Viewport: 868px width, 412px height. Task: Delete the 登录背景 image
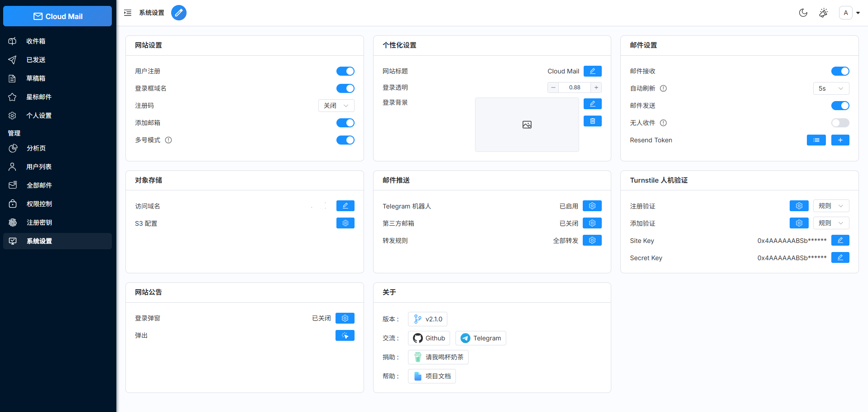click(x=592, y=121)
